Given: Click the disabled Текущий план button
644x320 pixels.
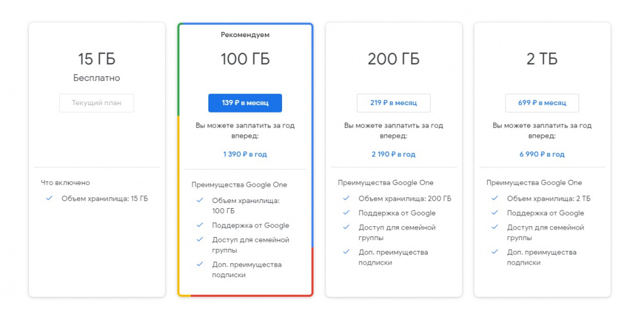Looking at the screenshot, I should (x=96, y=103).
